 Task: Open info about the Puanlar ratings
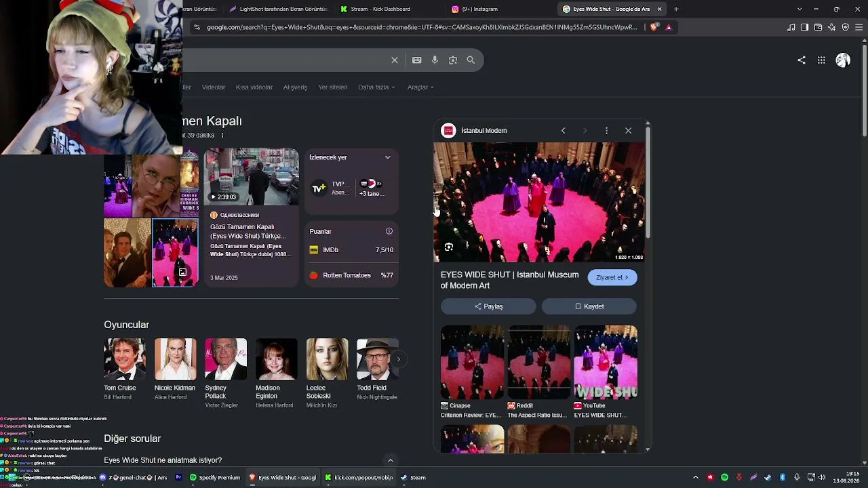pos(389,231)
